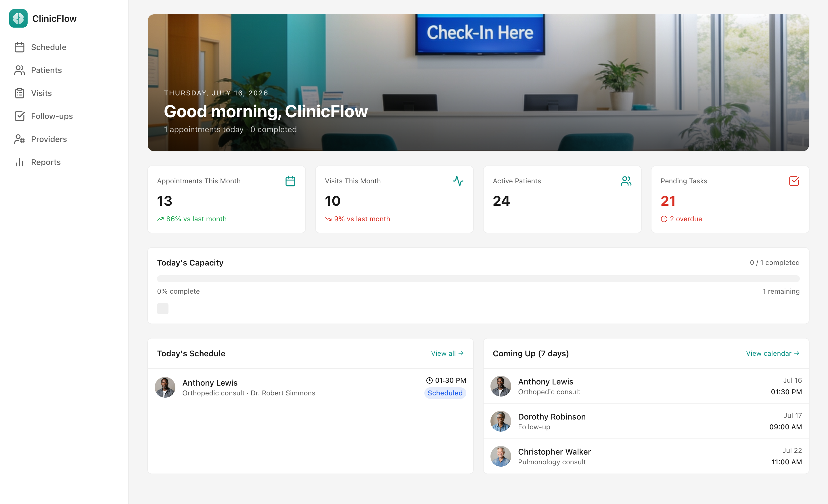
Task: Click the Jul 22 date
Action: [792, 451]
